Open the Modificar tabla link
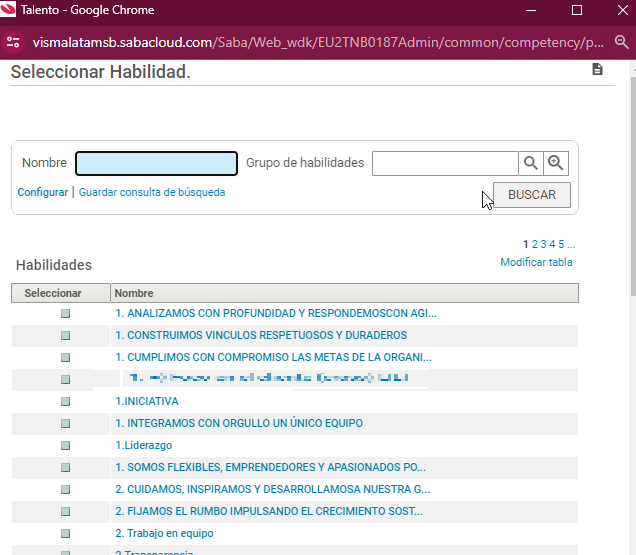Image resolution: width=636 pixels, height=555 pixels. click(536, 262)
